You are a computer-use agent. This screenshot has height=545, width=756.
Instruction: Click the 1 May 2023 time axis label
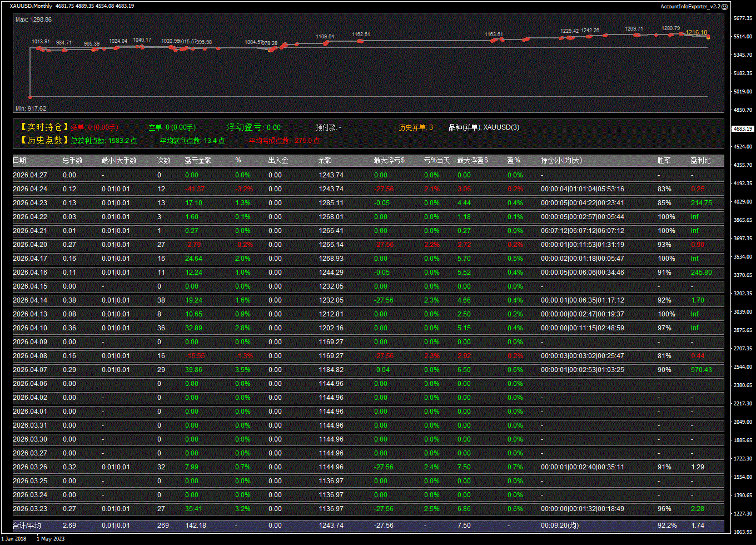pos(51,538)
